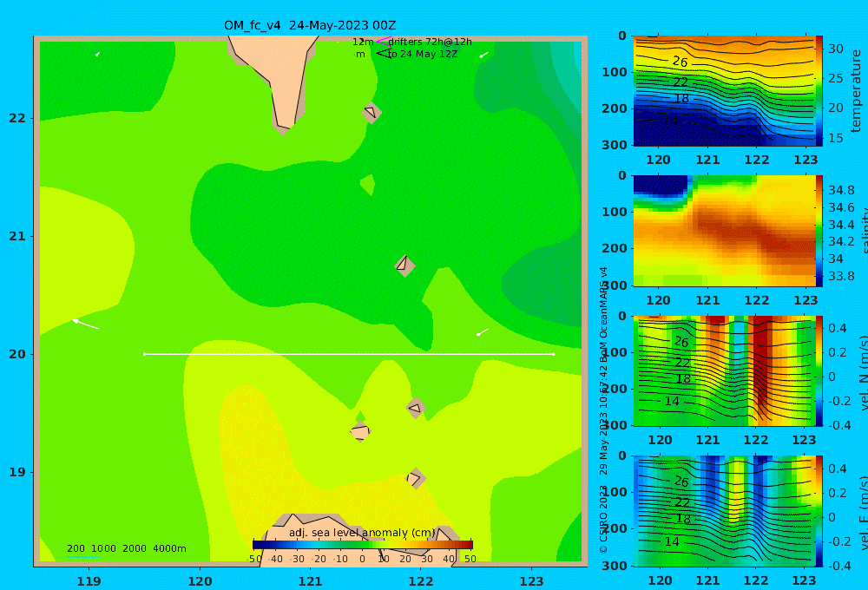Click the 'drifters 72h@12h' legend text
Viewport: 868px width, 590px height.
(431, 42)
